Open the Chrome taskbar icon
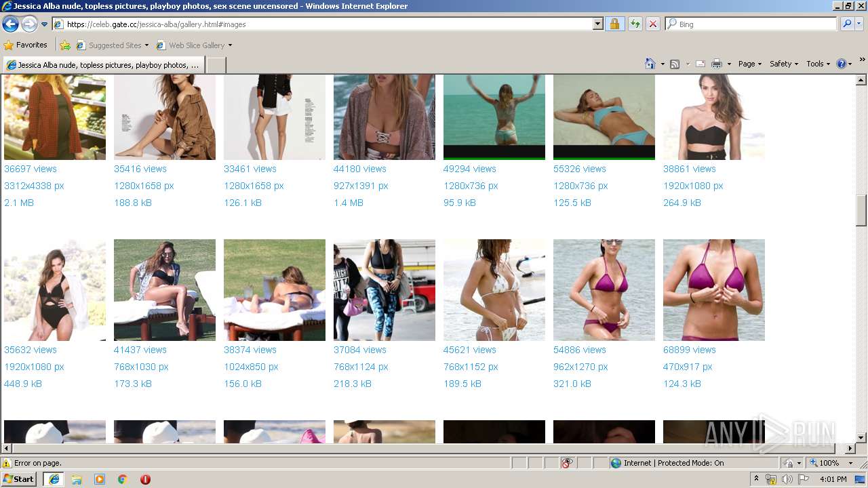Image resolution: width=868 pixels, height=488 pixels. (x=123, y=479)
